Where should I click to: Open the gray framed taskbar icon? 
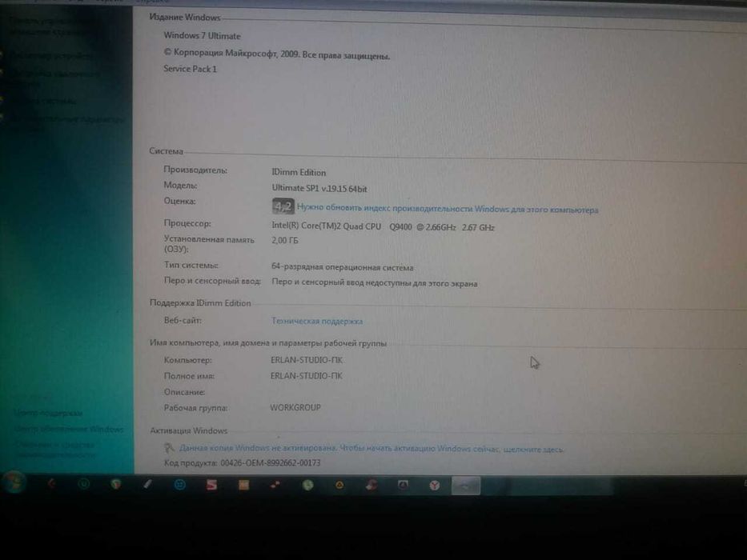click(403, 486)
